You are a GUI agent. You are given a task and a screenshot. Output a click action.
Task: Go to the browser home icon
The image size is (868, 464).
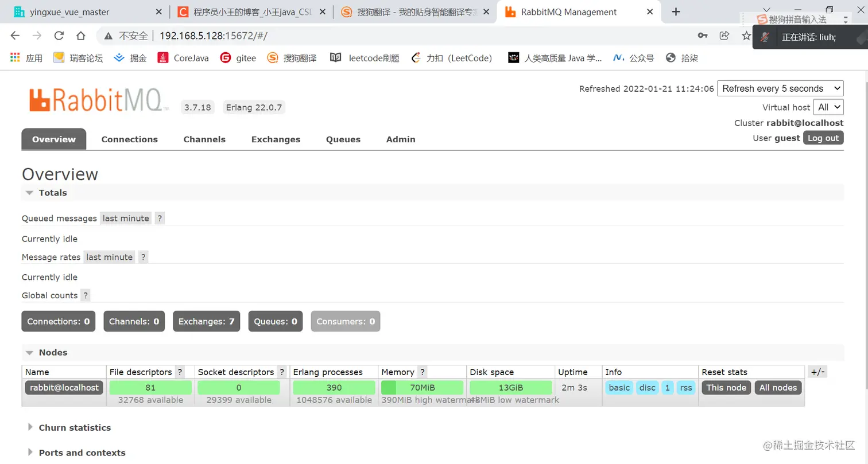click(81, 36)
